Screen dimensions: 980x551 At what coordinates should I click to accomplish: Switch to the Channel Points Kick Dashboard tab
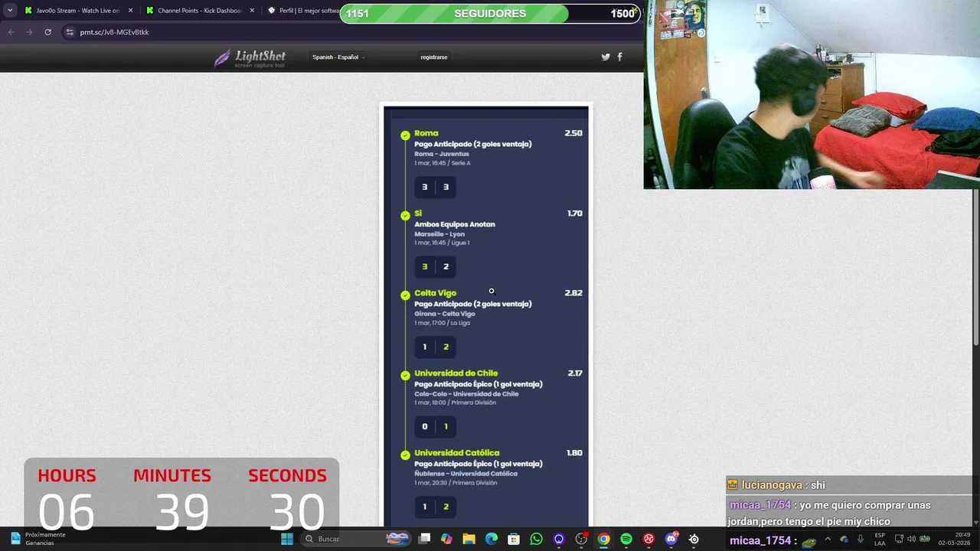coord(200,11)
